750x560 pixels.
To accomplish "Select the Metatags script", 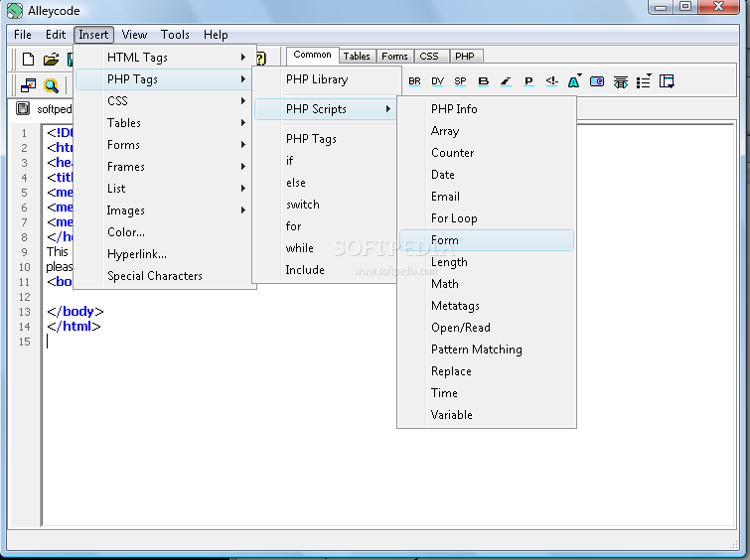I will [x=487, y=306].
